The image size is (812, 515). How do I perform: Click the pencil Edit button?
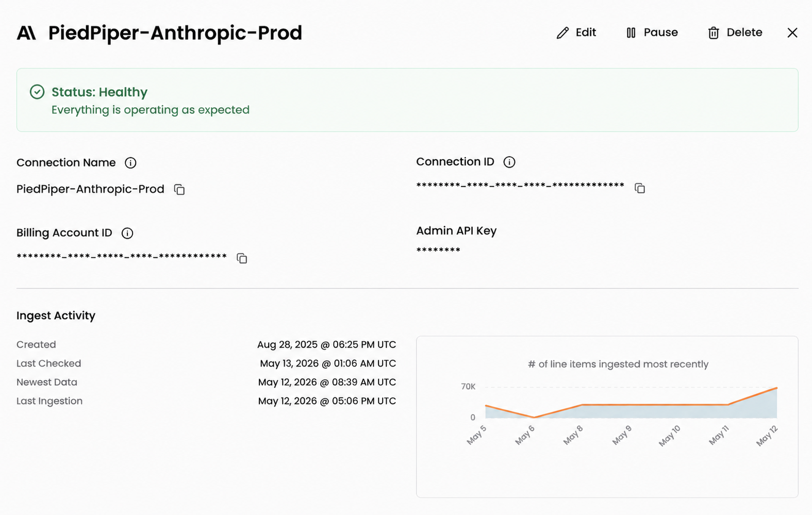tap(576, 32)
